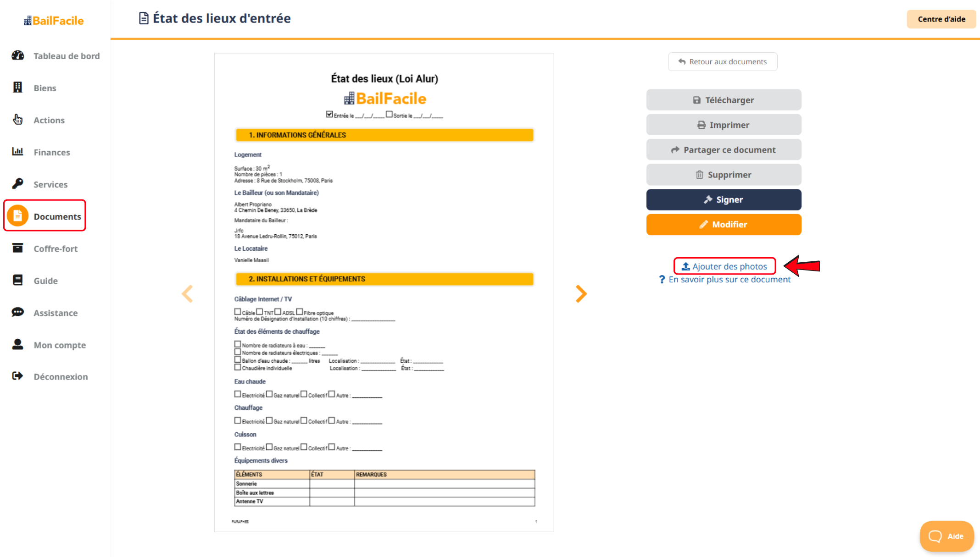Open Mon compte menu item
The height and width of the screenshot is (557, 980).
pos(60,345)
